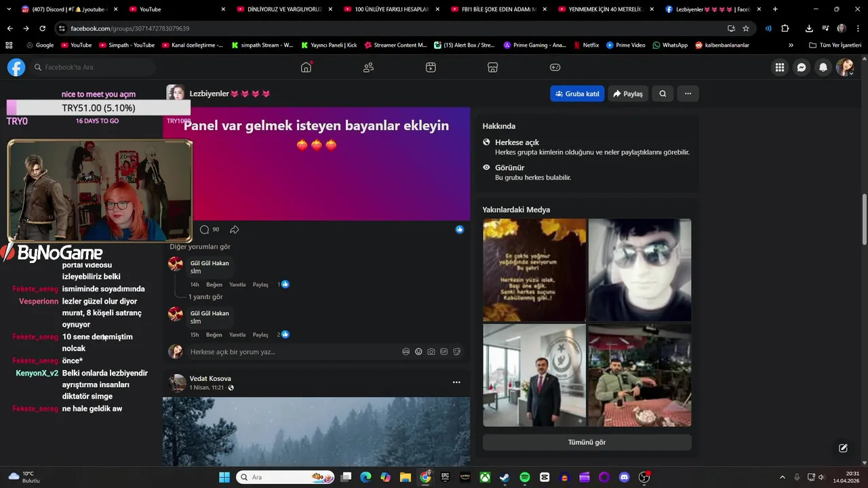
Task: Click the "Tümünü gör" media button
Action: [x=587, y=442]
